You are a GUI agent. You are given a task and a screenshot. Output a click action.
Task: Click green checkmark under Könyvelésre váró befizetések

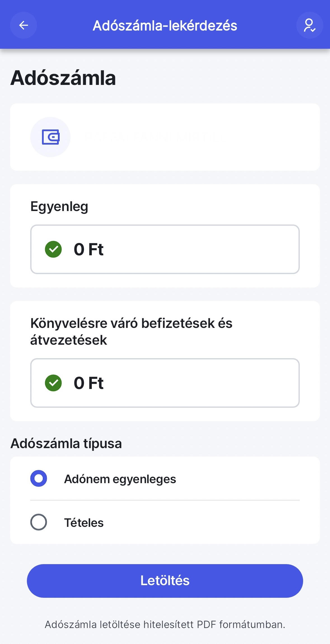click(53, 383)
